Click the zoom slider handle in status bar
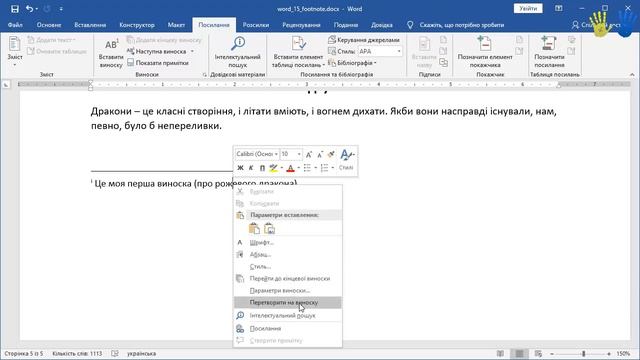The image size is (640, 360). click(x=583, y=353)
